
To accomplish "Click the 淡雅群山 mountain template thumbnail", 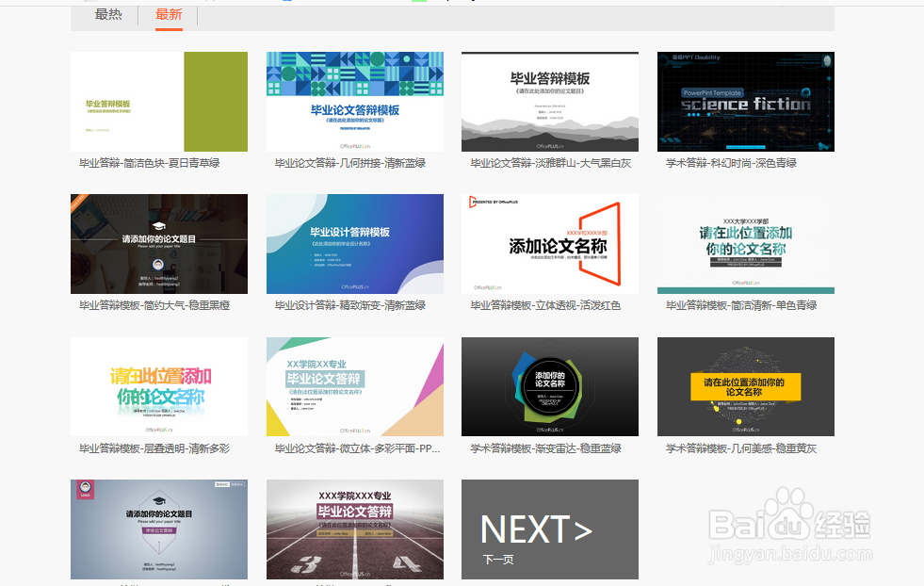I will click(x=549, y=102).
